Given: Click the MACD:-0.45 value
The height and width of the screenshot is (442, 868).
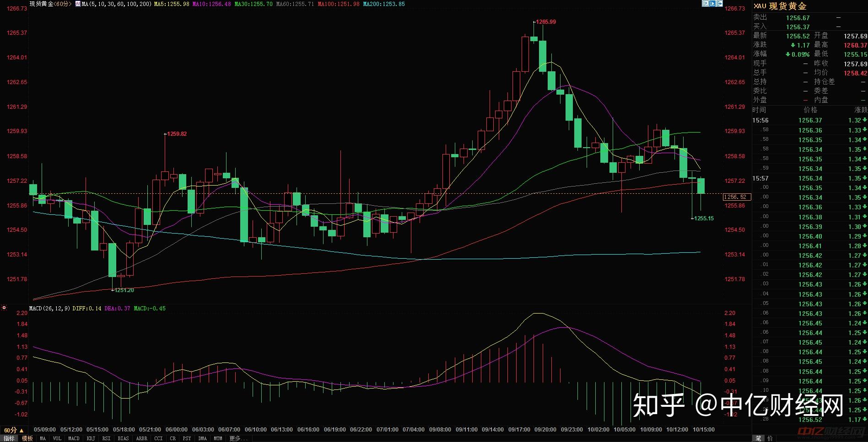Looking at the screenshot, I should pyautogui.click(x=150, y=309).
